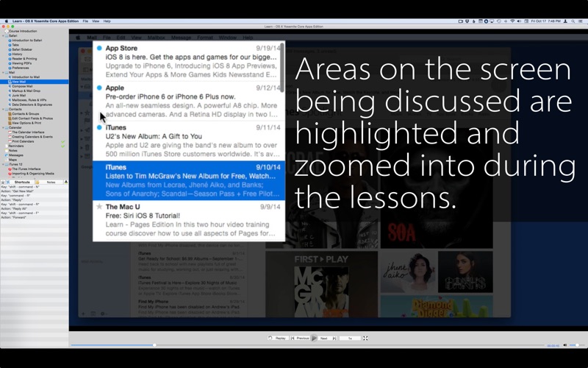Click the Replay button
This screenshot has height=368, width=588.
click(277, 339)
